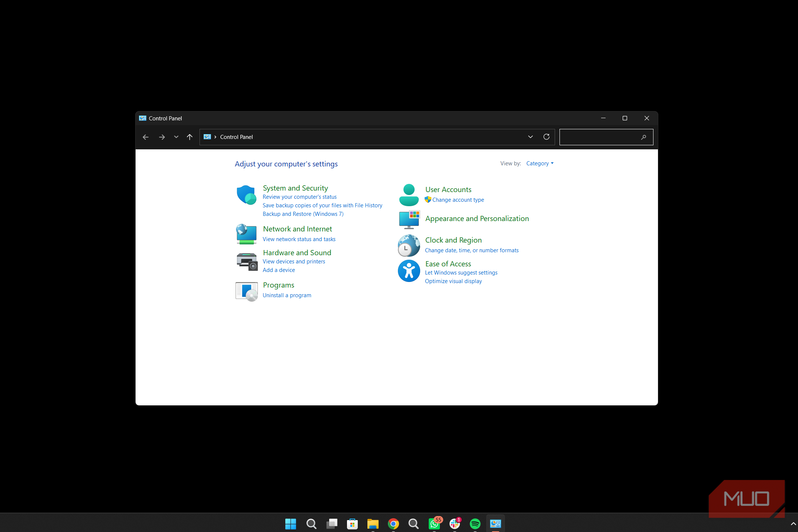798x532 pixels.
Task: Open Backup and Restore (Windows 7)
Action: click(303, 214)
